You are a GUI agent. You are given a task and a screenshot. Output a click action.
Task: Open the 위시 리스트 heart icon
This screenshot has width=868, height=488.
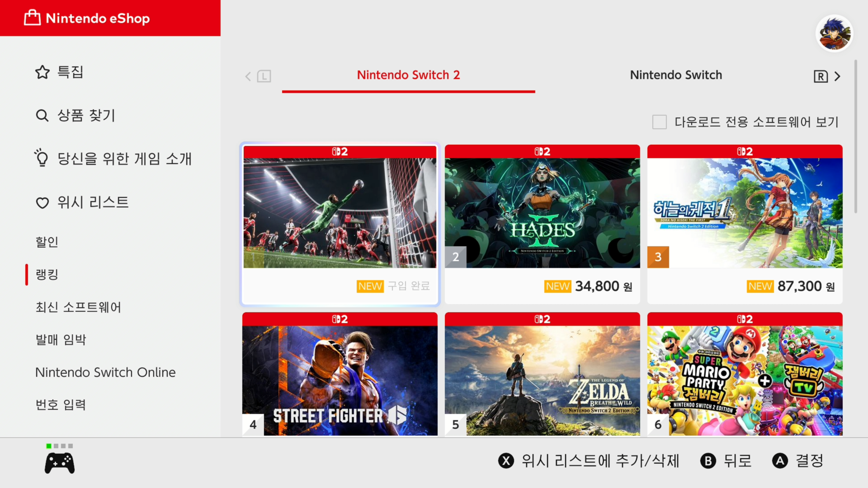tap(42, 203)
